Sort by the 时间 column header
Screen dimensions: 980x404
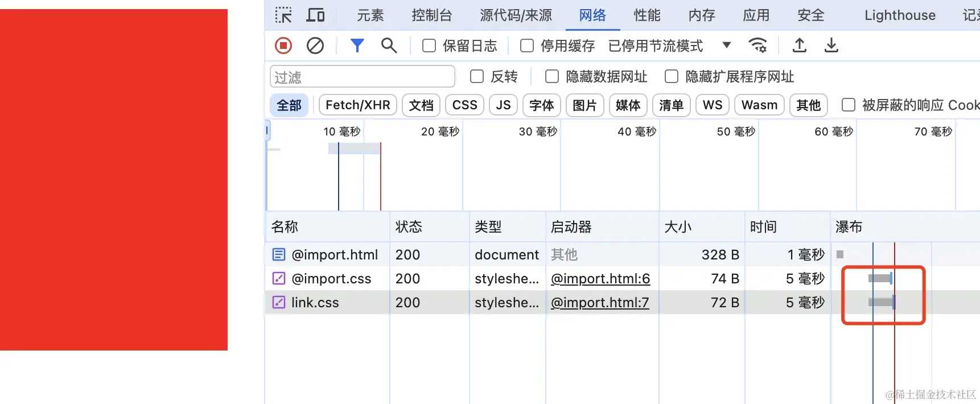tap(788, 226)
